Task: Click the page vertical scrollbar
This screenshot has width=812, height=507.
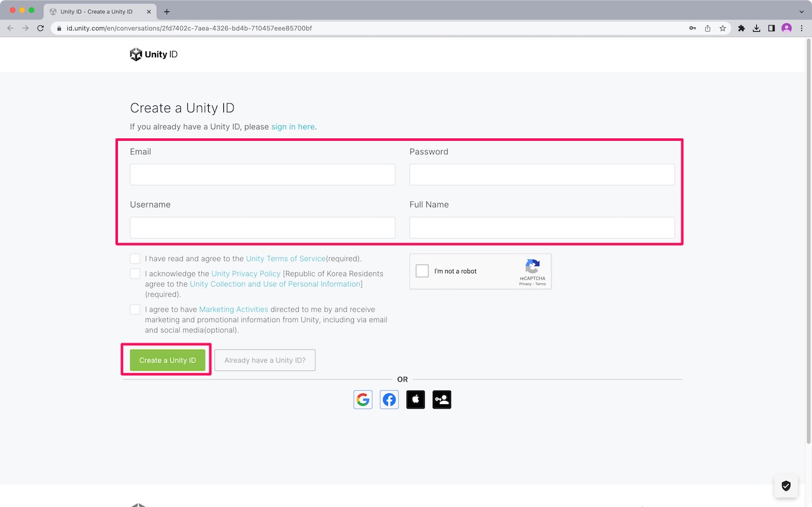Action: pos(808,241)
